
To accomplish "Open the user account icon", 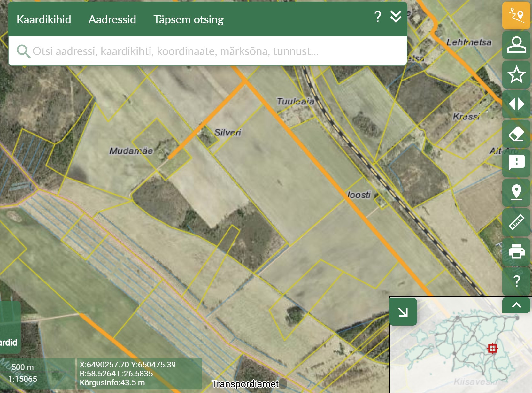I will coord(516,45).
